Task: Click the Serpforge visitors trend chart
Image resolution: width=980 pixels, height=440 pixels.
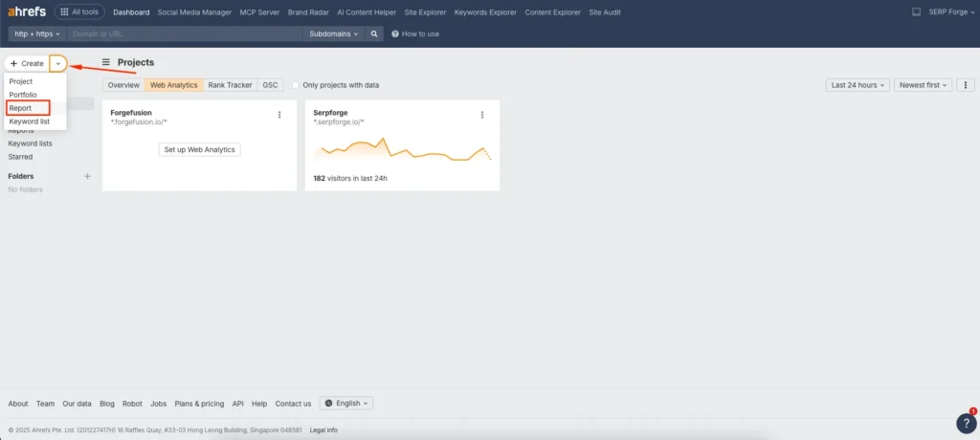Action: pos(402,152)
